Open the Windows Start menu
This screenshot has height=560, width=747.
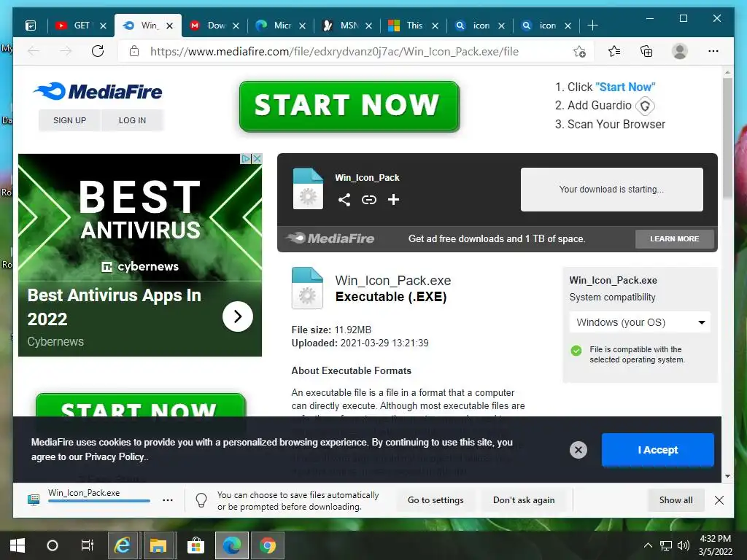tap(18, 545)
